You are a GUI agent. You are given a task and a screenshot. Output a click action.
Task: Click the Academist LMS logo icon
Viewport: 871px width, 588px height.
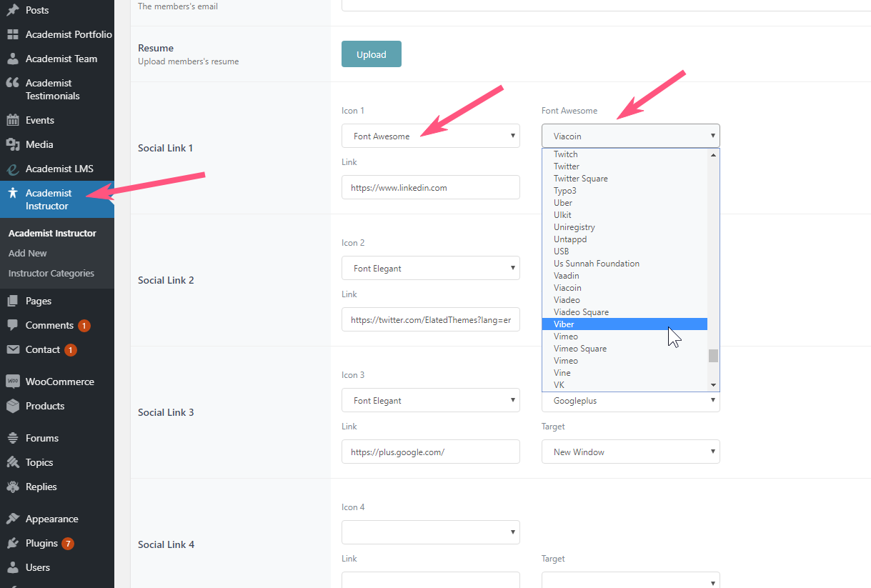click(13, 169)
